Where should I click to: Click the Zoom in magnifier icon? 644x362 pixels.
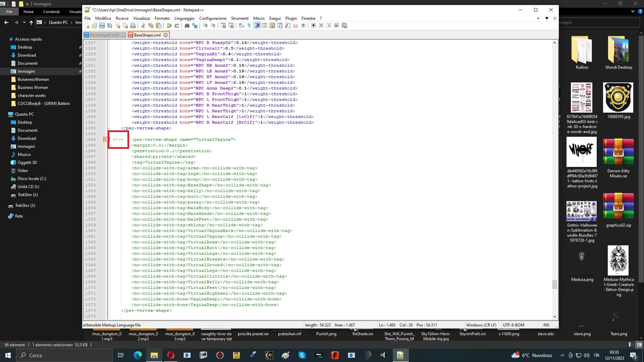tap(205, 25)
